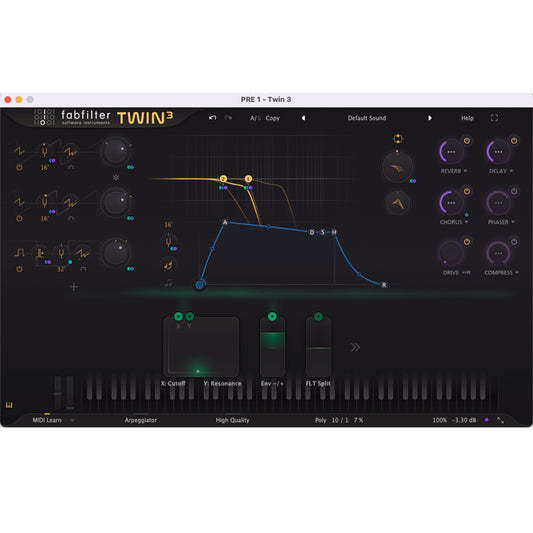Click oscillator 1 phase sync zigzag icon
The width and height of the screenshot is (533, 533).
(71, 152)
